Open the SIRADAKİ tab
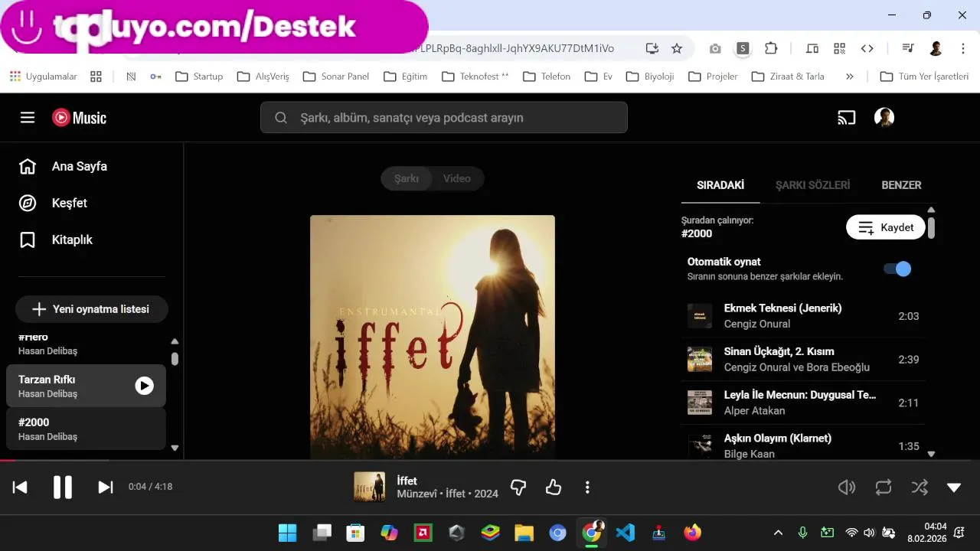The width and height of the screenshot is (980, 551). 720,185
